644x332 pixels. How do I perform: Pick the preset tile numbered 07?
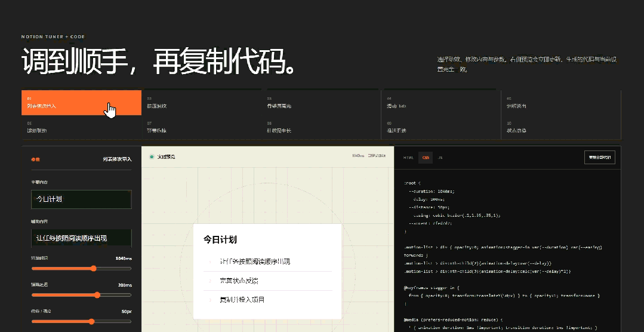tap(202, 127)
